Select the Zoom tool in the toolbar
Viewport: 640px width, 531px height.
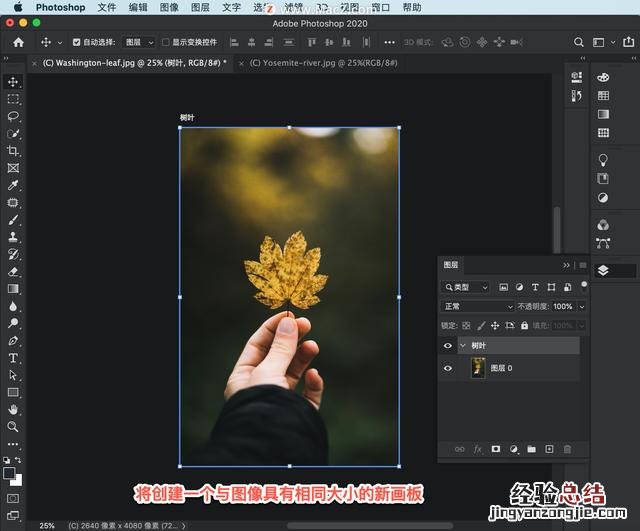tap(13, 426)
